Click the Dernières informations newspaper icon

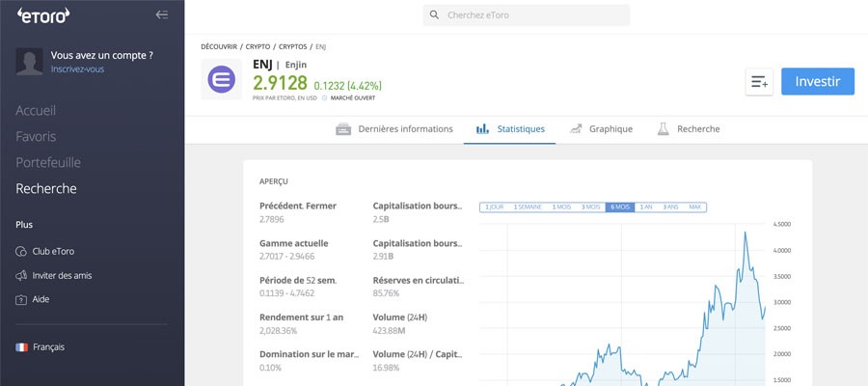point(343,129)
